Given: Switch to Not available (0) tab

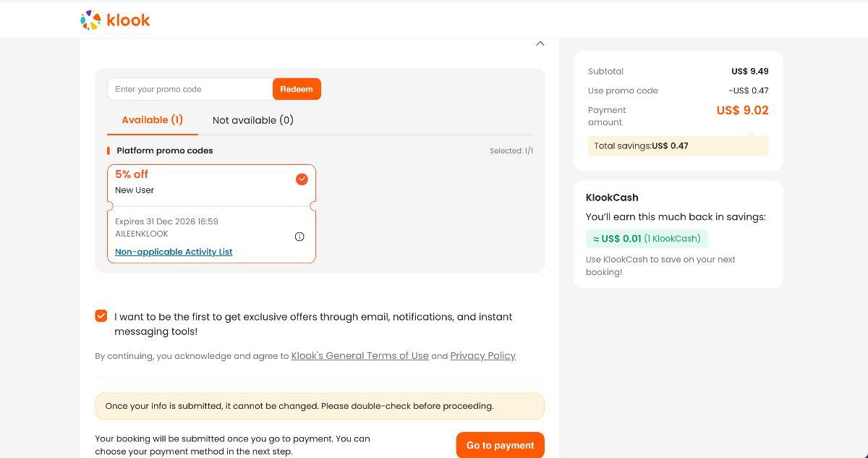Looking at the screenshot, I should (252, 120).
